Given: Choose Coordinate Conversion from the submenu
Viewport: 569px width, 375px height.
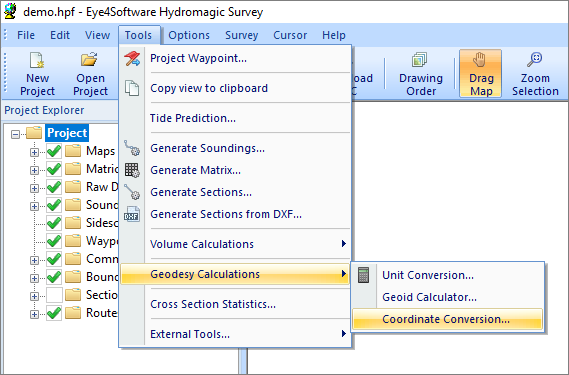Looking at the screenshot, I should pos(447,319).
